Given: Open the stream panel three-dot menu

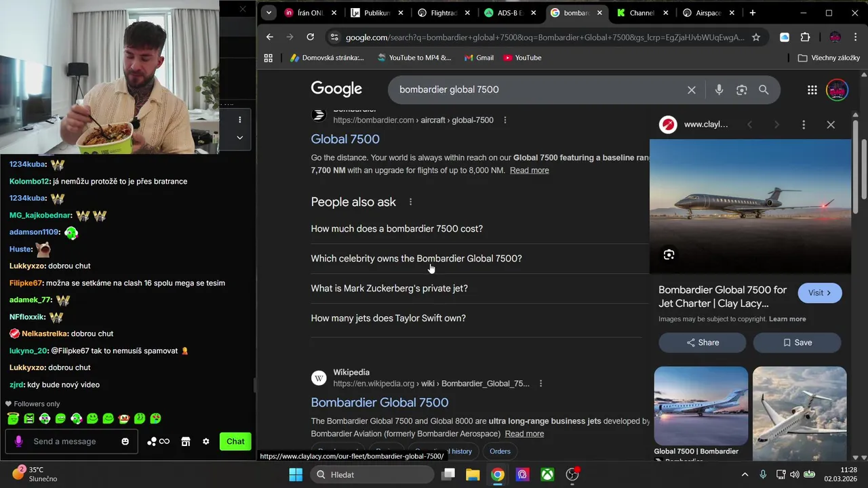Looking at the screenshot, I should [239, 119].
